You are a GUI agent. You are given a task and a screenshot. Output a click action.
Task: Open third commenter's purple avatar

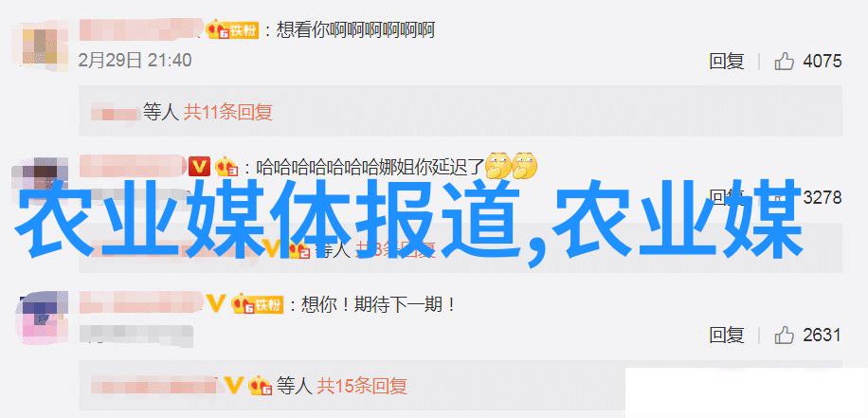tap(40, 319)
